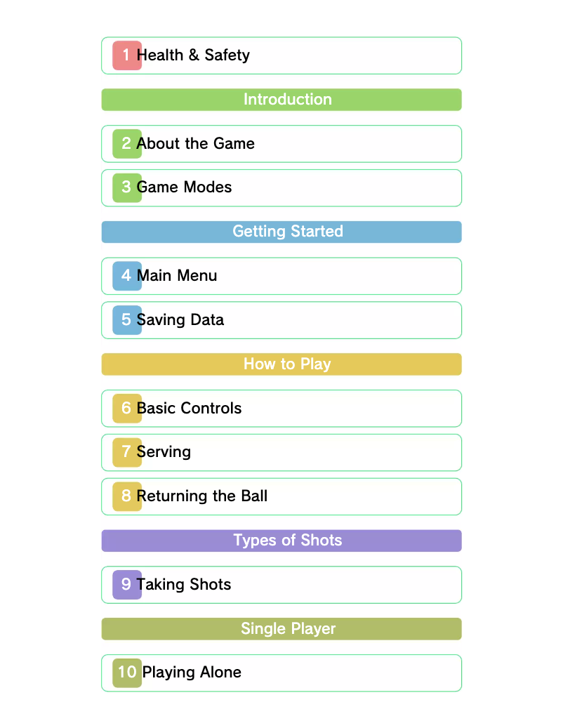This screenshot has width=563, height=728.
Task: Select the Types of Shots header
Action: [281, 540]
